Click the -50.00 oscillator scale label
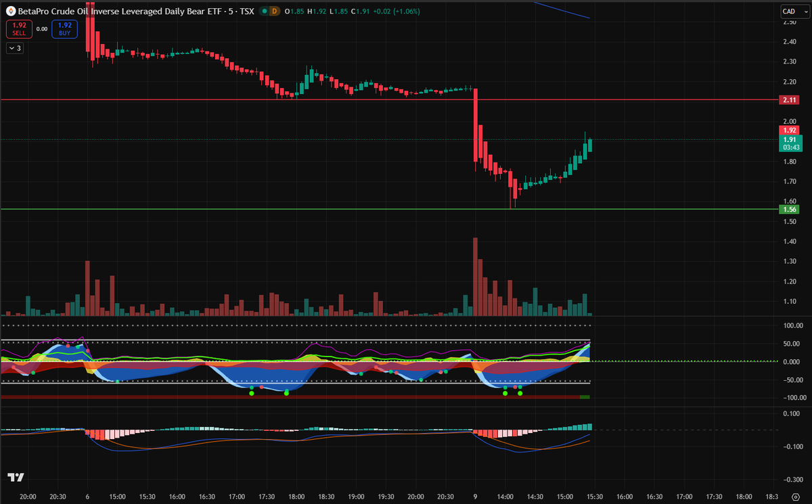 (792, 380)
